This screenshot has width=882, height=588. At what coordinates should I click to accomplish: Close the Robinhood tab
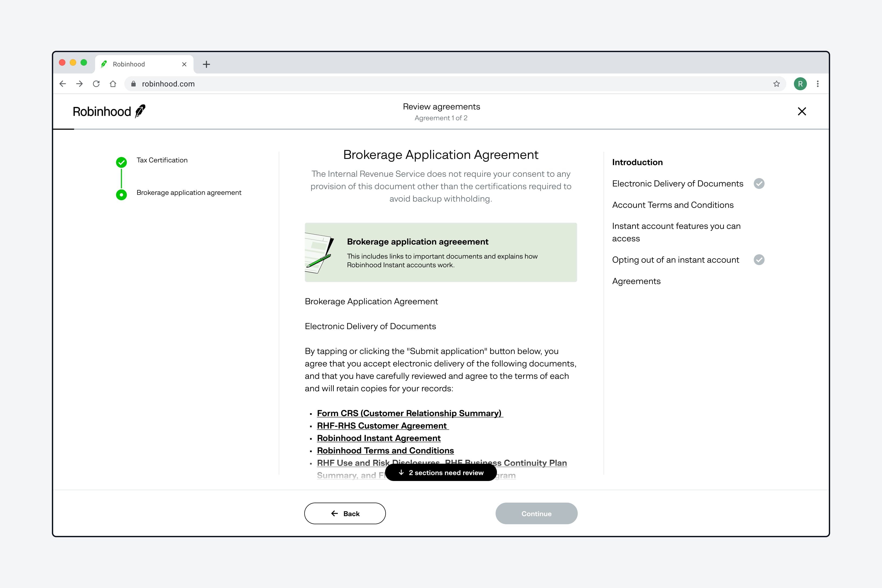pyautogui.click(x=184, y=64)
